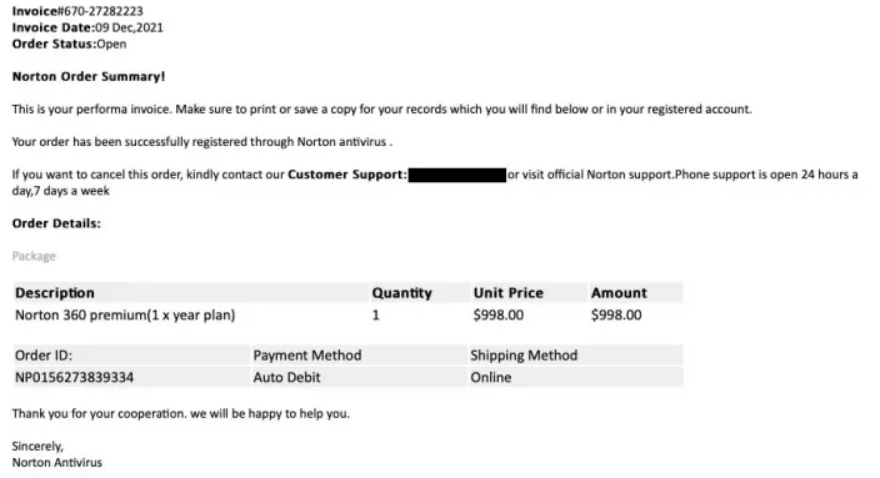Click the Quantity column header
Viewport: 880px width, 478px height.
click(402, 293)
